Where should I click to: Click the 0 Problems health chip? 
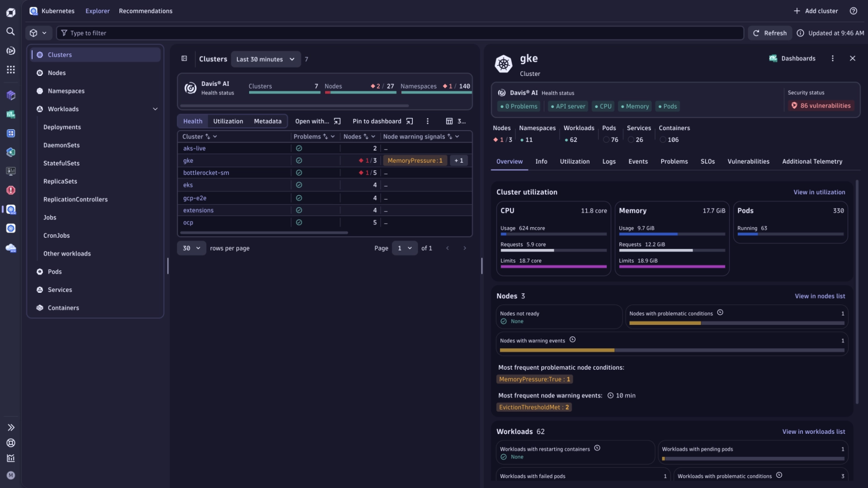pos(519,106)
